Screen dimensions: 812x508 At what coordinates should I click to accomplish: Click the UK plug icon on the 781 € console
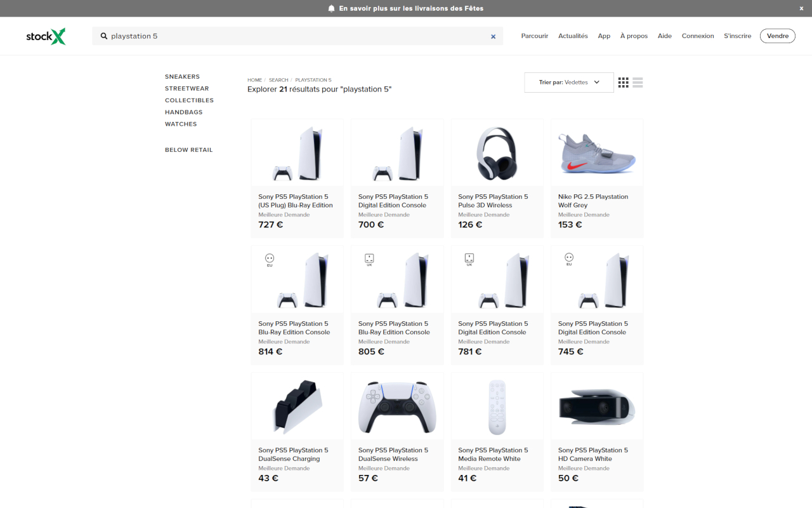point(469,259)
